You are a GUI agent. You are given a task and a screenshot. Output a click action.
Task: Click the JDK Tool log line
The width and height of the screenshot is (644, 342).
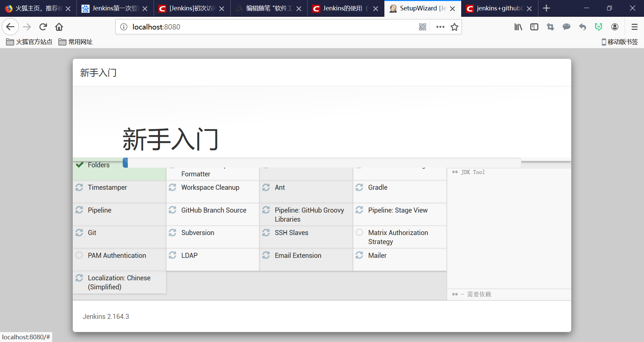click(x=468, y=172)
